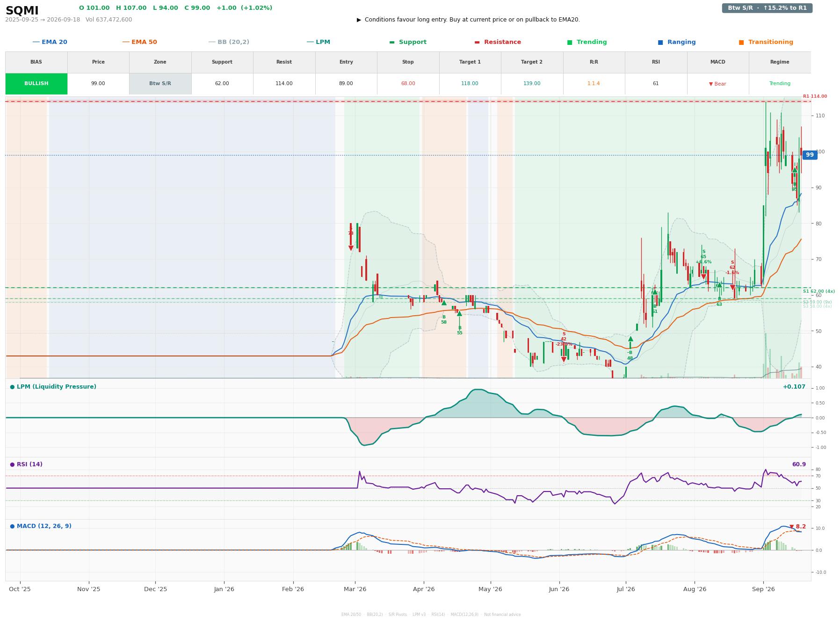Viewport: 840px width, 622px height.
Task: Select the buy arrow labeled B 63
Action: click(719, 285)
